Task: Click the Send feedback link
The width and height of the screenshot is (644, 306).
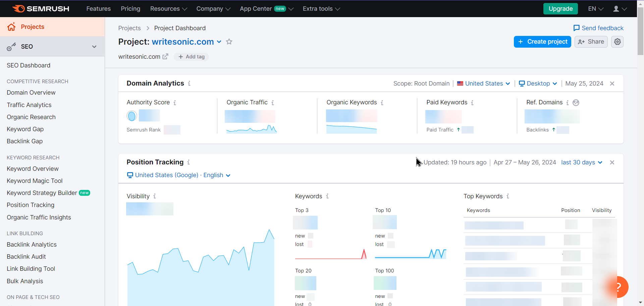Action: (x=598, y=28)
